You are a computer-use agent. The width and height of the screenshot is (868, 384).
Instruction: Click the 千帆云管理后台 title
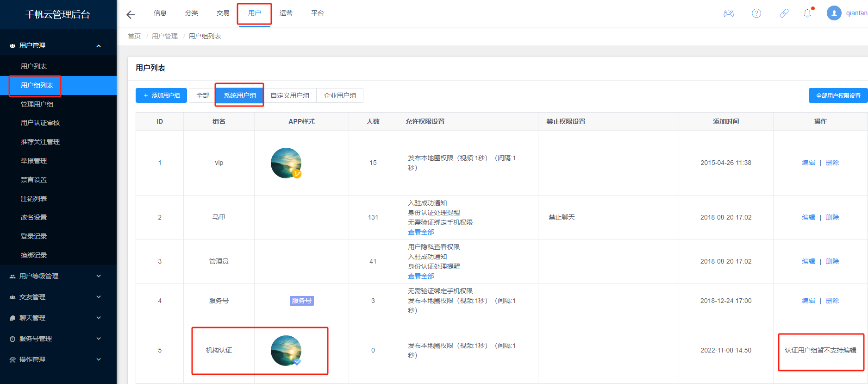click(x=57, y=14)
